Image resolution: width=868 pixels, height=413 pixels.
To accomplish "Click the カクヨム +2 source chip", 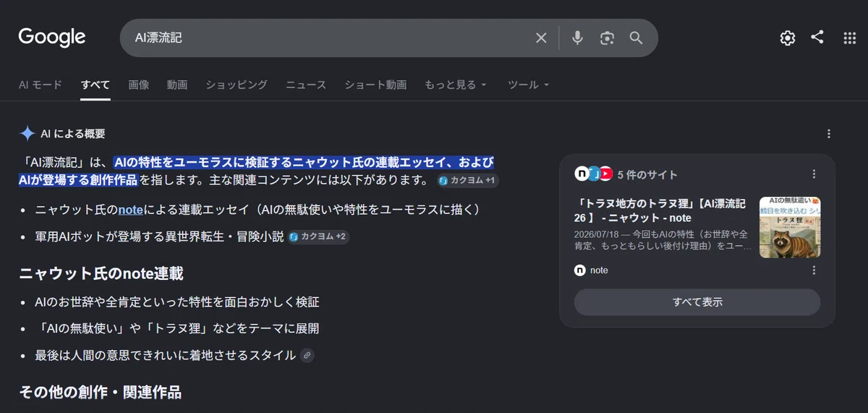I will pos(318,237).
